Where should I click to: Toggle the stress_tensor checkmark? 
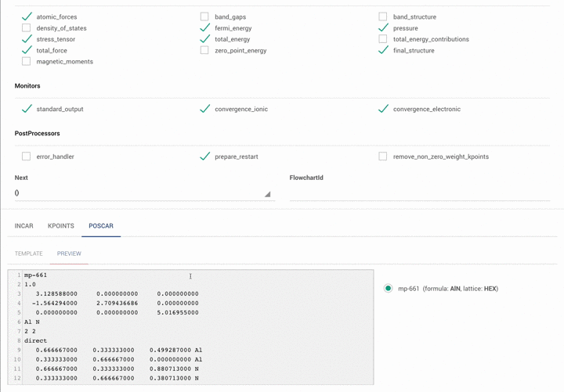[27, 39]
